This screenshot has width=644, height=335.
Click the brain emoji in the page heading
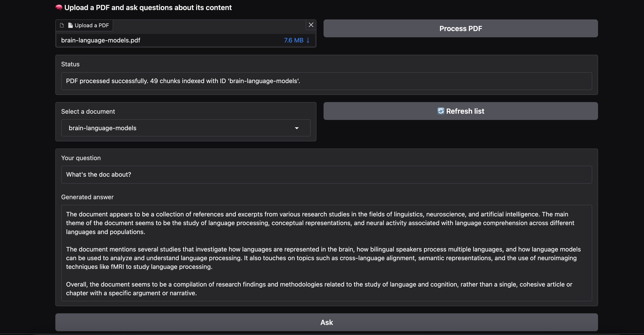pos(59,8)
